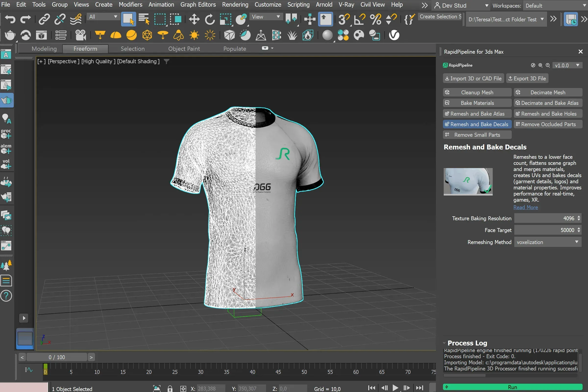Toggle Absolute/Offset transform mode icon

[x=183, y=389]
